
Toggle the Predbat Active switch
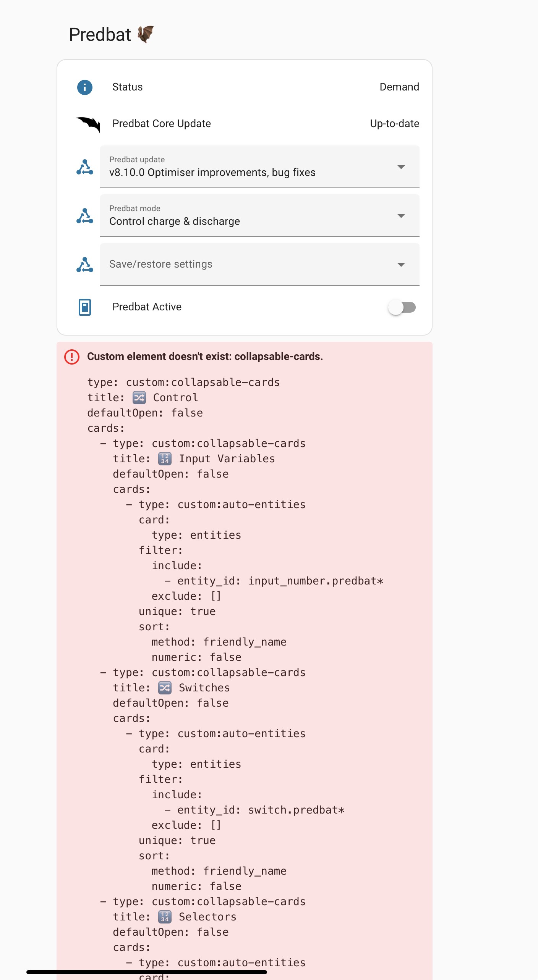(402, 307)
